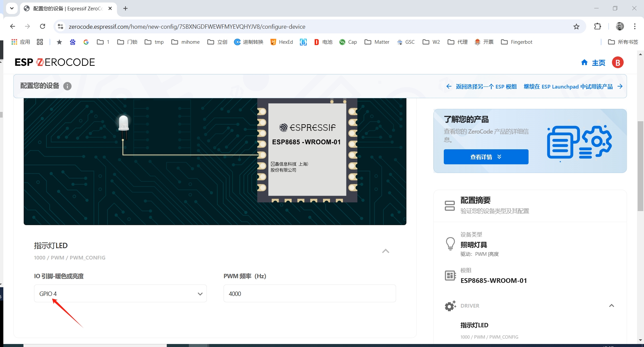Viewport: 644px width, 347px height.
Task: Open the star bookmark in bookmarks bar
Action: (59, 42)
